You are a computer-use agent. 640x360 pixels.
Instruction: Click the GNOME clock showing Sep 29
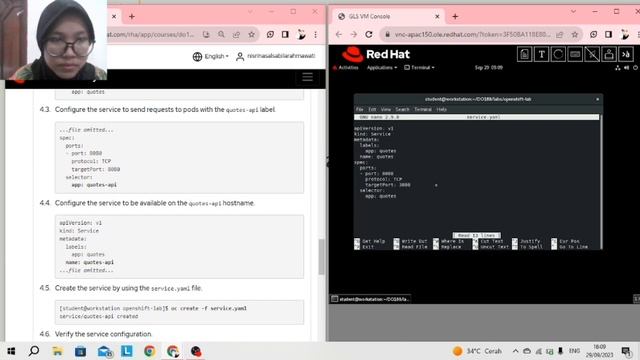tap(489, 68)
